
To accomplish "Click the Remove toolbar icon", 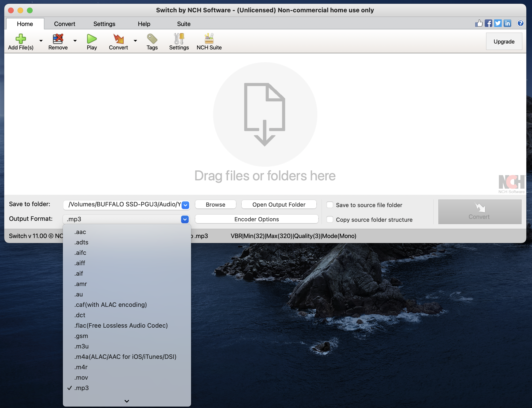I will pos(58,39).
